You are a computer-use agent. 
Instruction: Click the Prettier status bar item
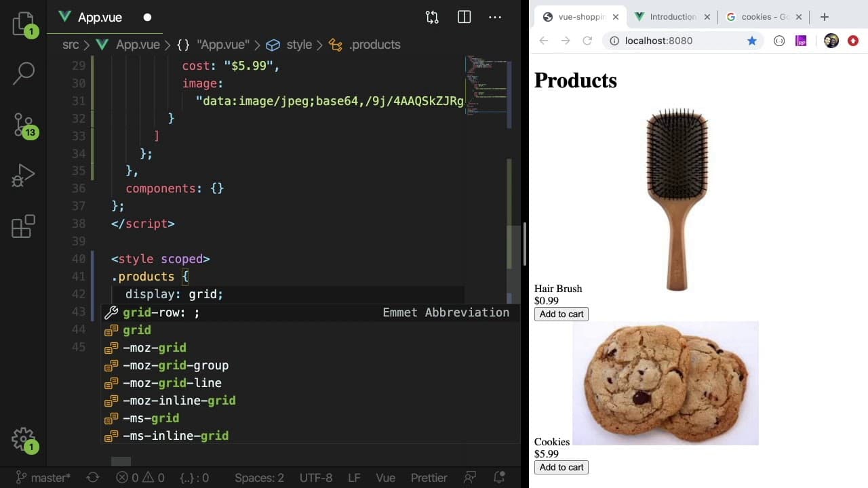pos(429,478)
